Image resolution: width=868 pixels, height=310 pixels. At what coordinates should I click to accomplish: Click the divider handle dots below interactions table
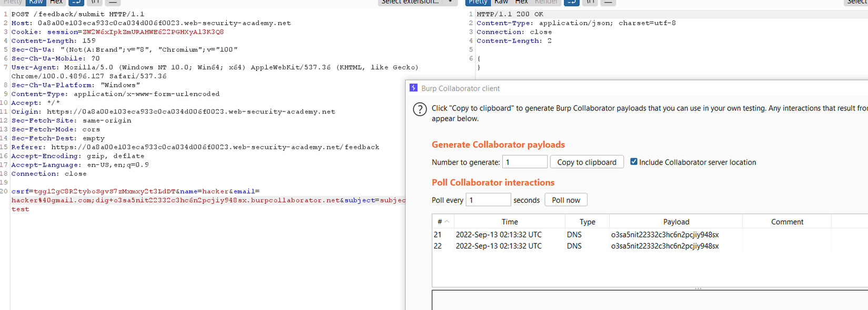698,288
